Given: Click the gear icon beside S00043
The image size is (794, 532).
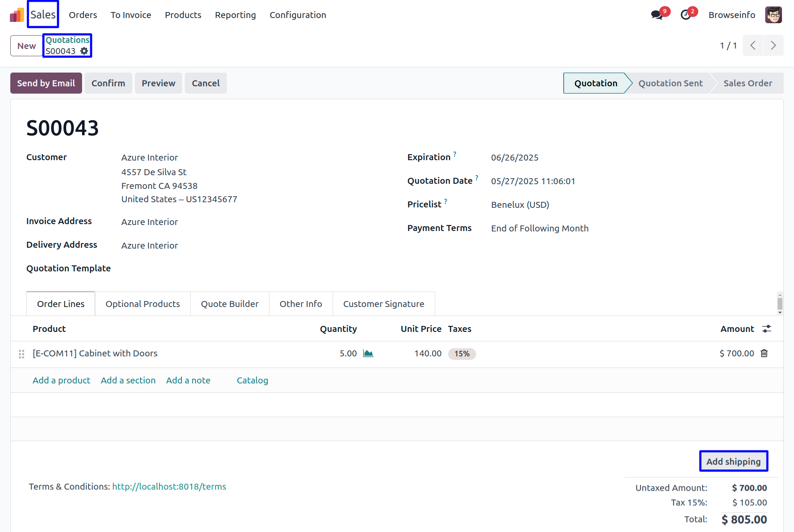Looking at the screenshot, I should click(84, 51).
